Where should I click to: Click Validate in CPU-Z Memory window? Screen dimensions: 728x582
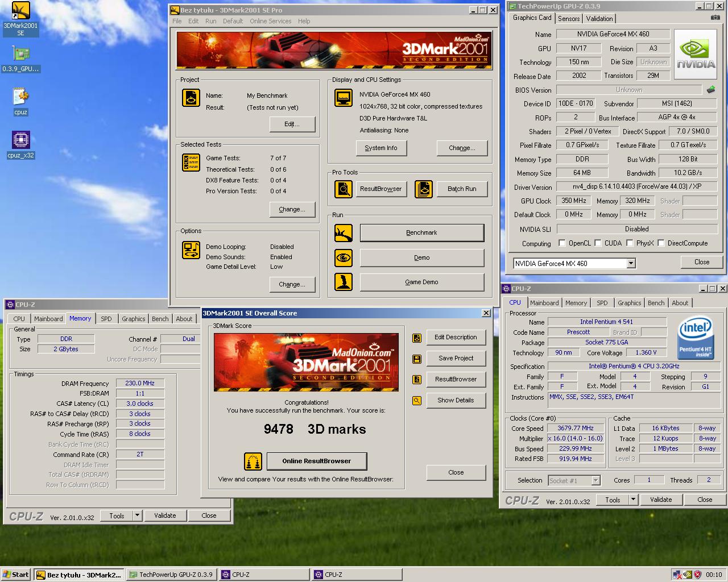165,516
